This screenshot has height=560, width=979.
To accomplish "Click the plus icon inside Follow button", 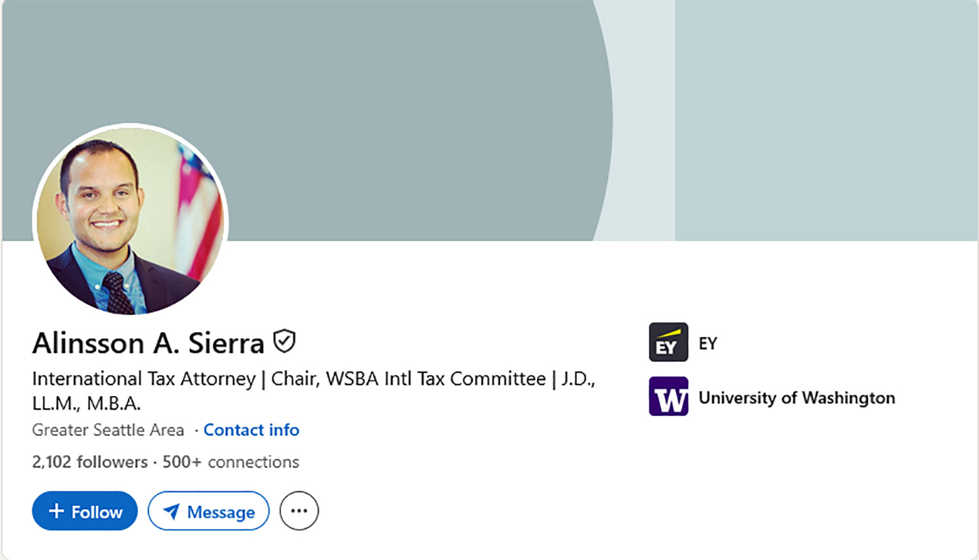I will [56, 510].
